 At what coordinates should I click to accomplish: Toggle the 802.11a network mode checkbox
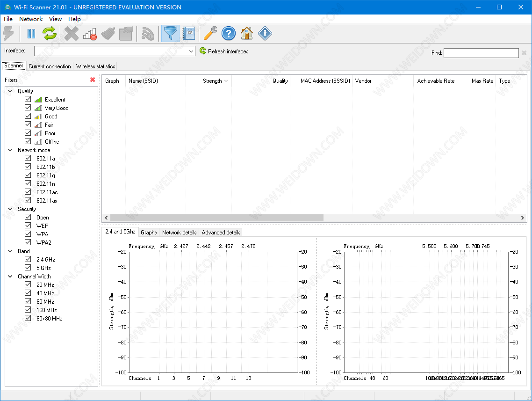coord(28,158)
